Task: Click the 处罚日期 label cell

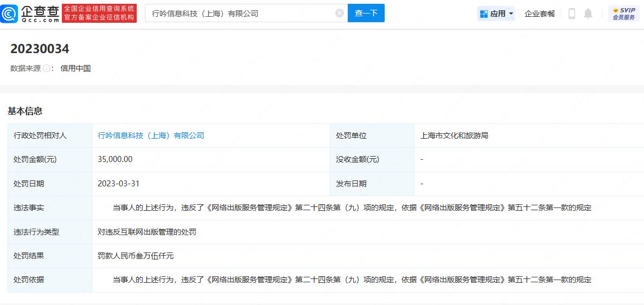Action: pos(50,184)
